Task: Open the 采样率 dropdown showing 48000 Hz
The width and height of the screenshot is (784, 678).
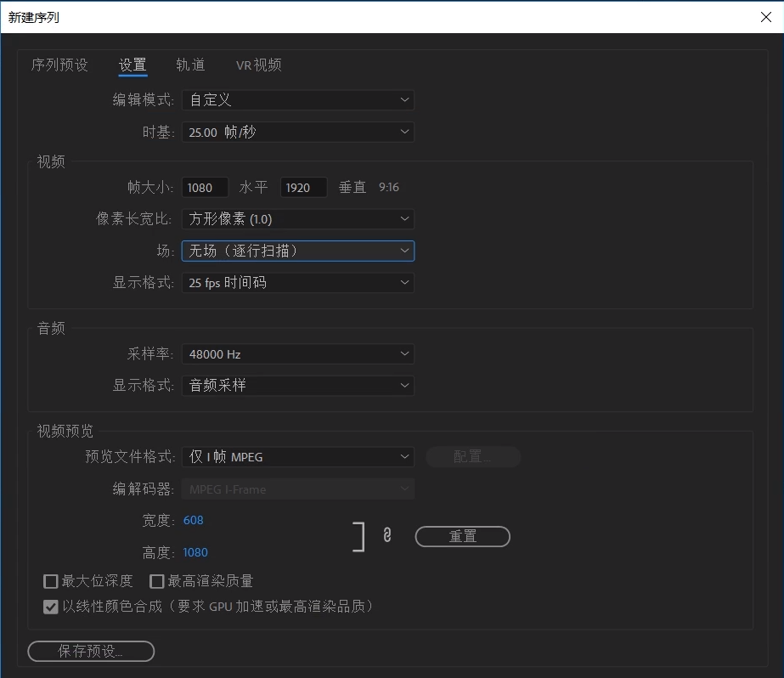Action: click(297, 353)
